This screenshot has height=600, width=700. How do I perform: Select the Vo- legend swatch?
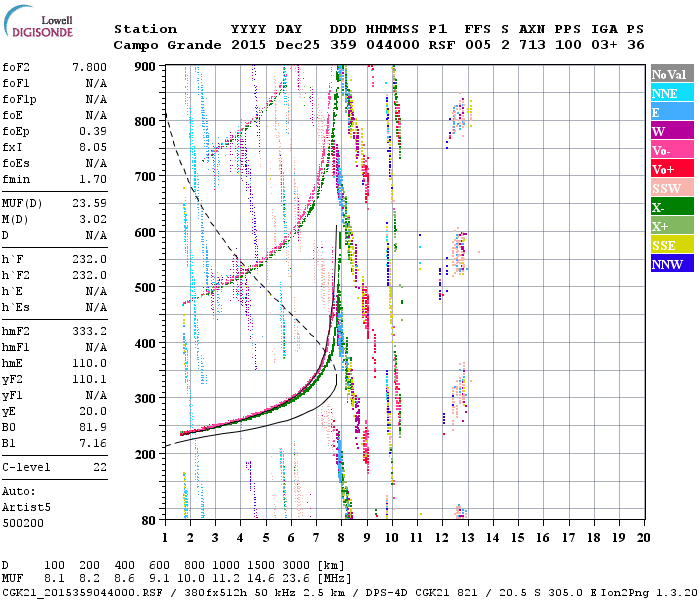672,150
